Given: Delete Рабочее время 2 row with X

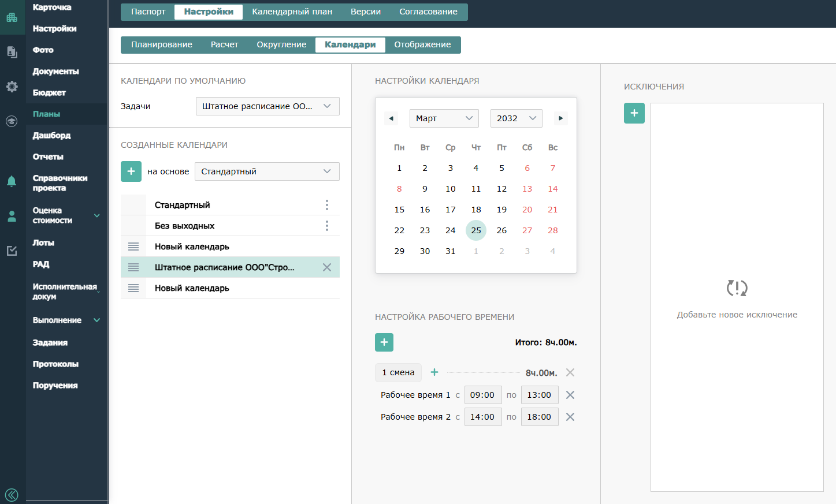Looking at the screenshot, I should pos(570,417).
